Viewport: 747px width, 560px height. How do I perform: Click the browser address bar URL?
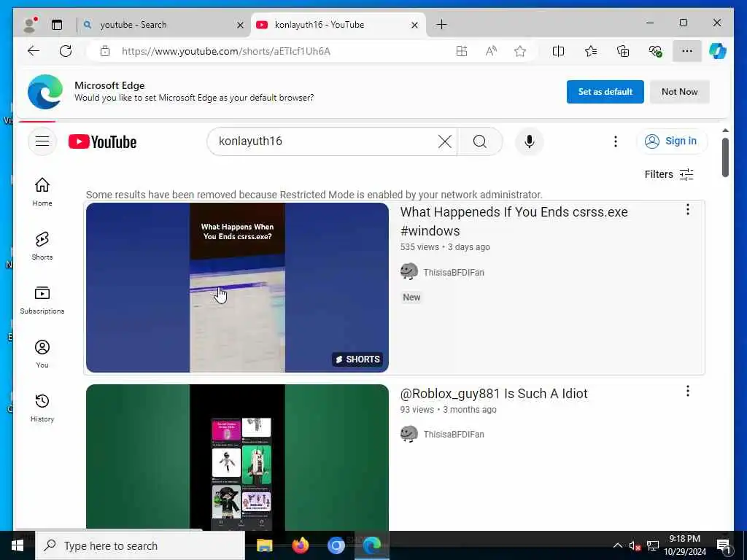[x=226, y=52]
